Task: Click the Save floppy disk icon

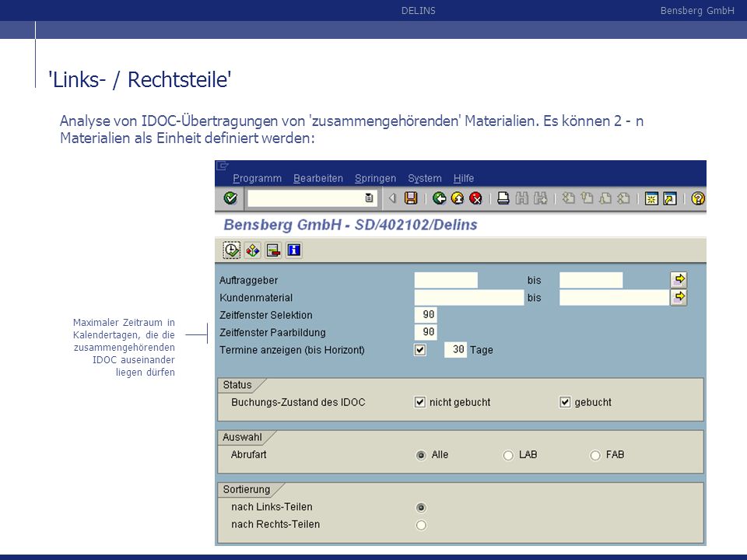Action: [x=411, y=198]
